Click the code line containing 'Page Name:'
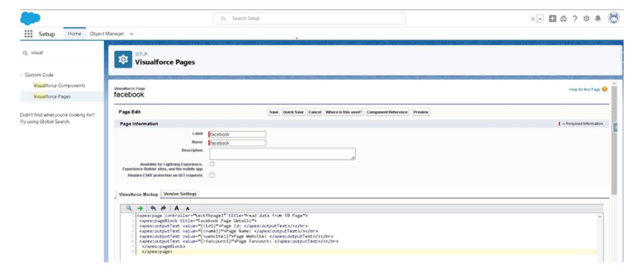Image resolution: width=644 pixels, height=276 pixels. point(228,231)
